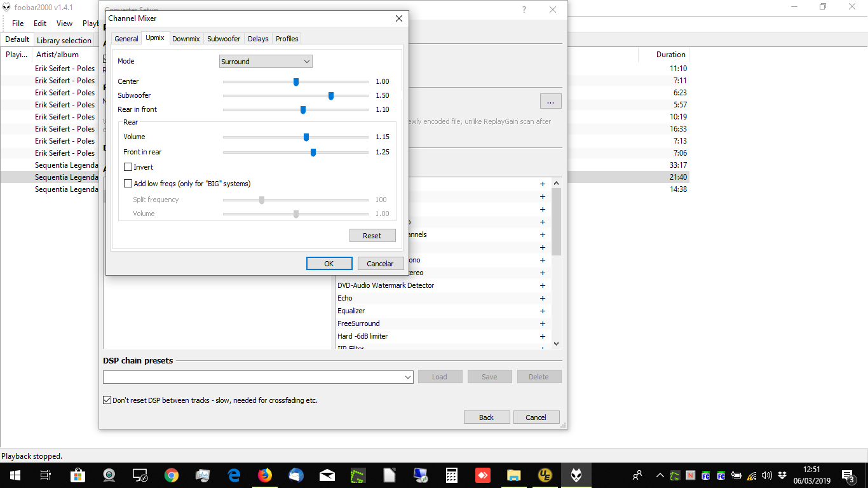
Task: Click the 'Playback stopped.' status bar text
Action: point(32,456)
